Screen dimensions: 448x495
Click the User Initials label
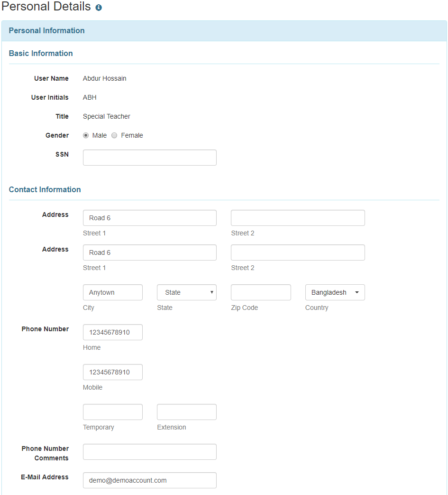pos(50,97)
